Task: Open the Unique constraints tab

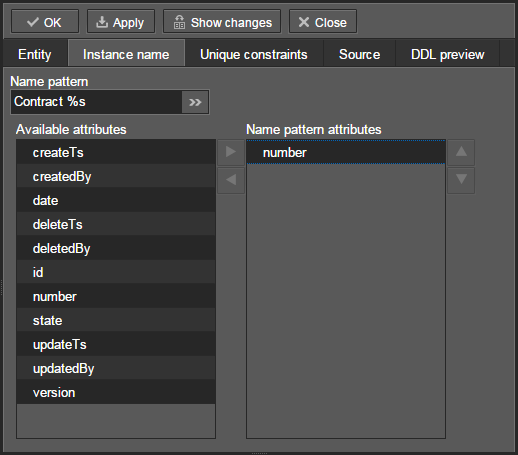Action: 254,54
